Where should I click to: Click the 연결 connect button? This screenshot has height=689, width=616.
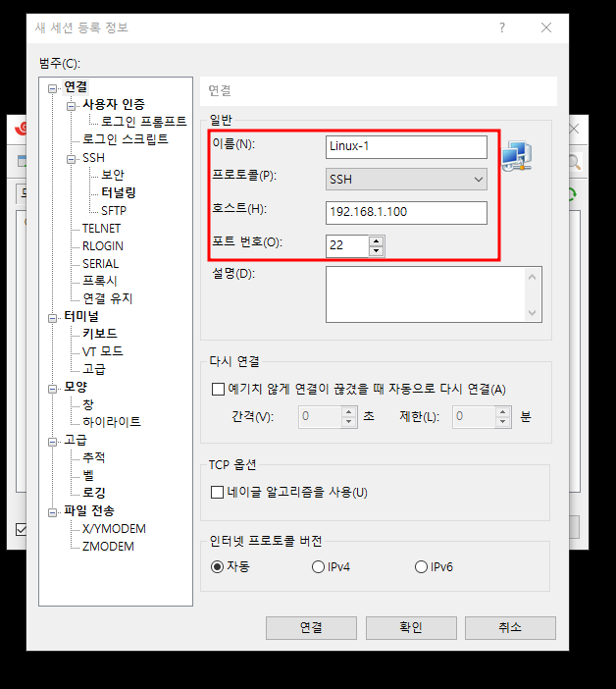(311, 627)
